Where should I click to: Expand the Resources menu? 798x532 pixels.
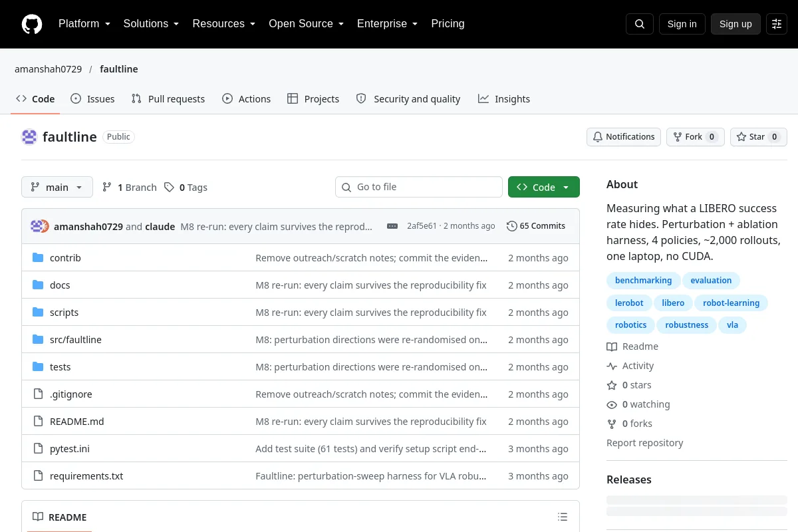click(x=224, y=24)
